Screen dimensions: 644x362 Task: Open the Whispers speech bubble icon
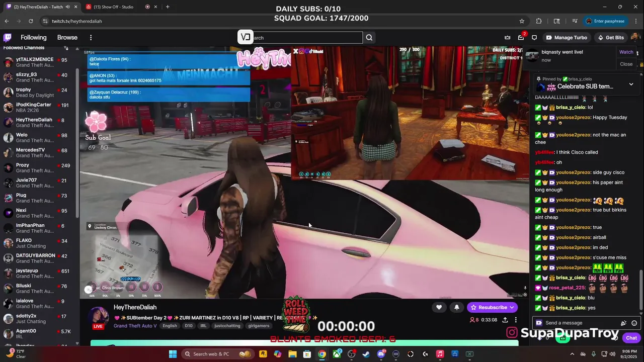(x=534, y=38)
